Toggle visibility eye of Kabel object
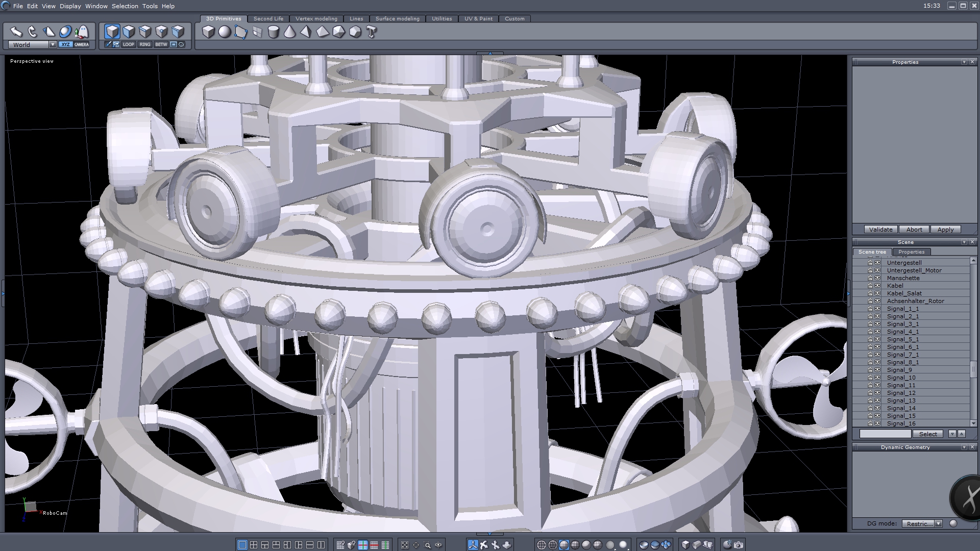 (x=877, y=286)
